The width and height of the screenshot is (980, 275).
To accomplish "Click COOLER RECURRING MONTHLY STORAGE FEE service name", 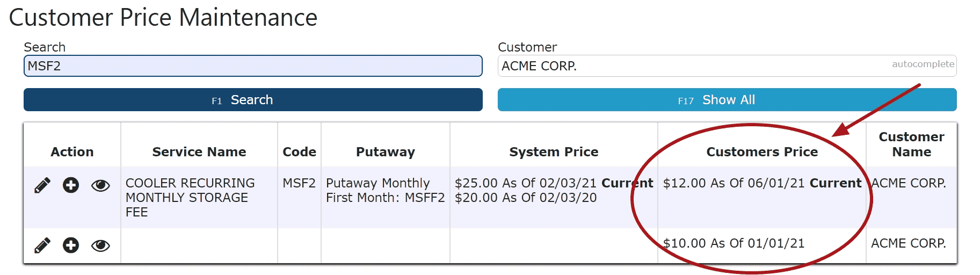I will [x=190, y=198].
